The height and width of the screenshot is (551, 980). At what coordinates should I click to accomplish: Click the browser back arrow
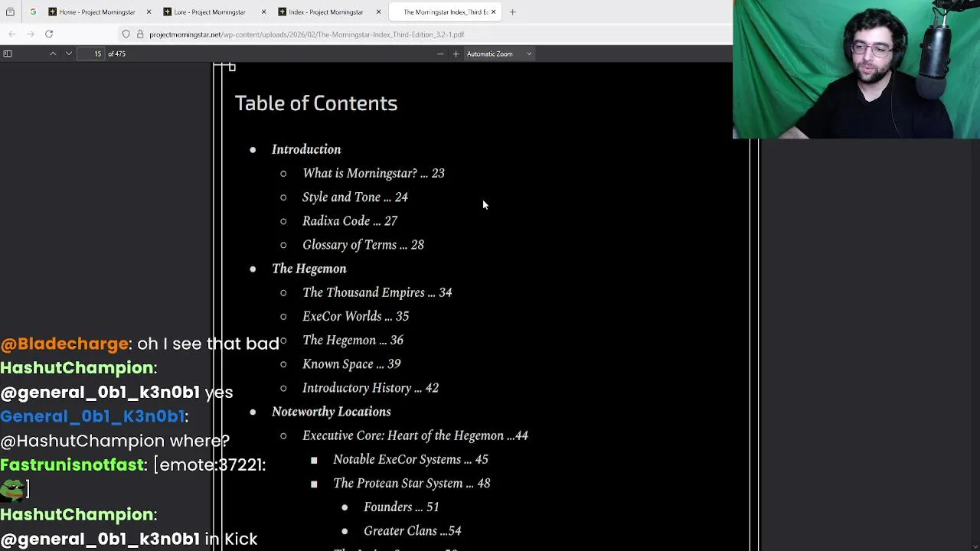[12, 34]
